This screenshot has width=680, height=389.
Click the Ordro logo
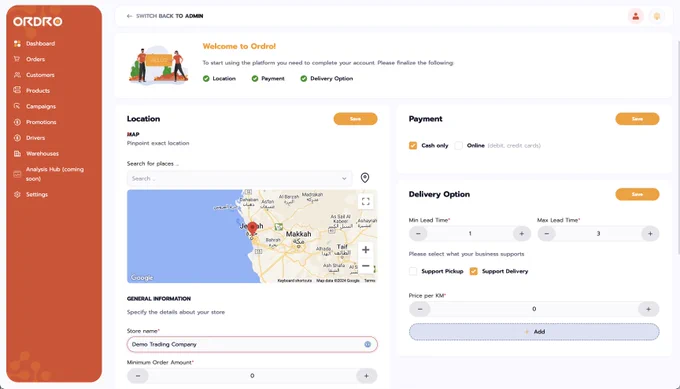point(38,22)
